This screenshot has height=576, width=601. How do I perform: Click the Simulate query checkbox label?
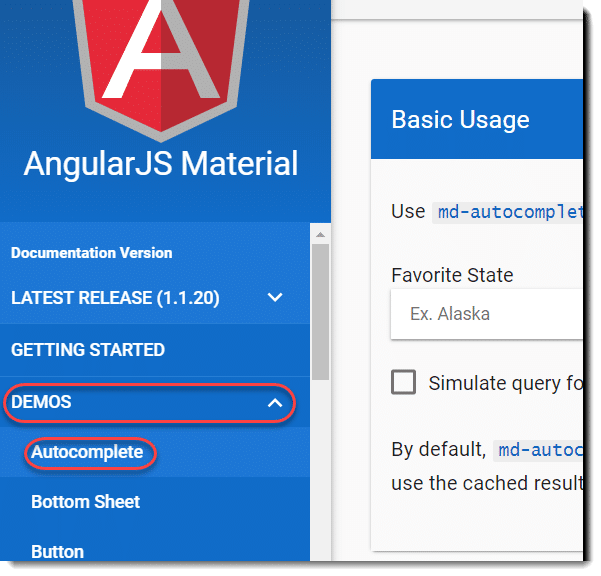(x=506, y=383)
